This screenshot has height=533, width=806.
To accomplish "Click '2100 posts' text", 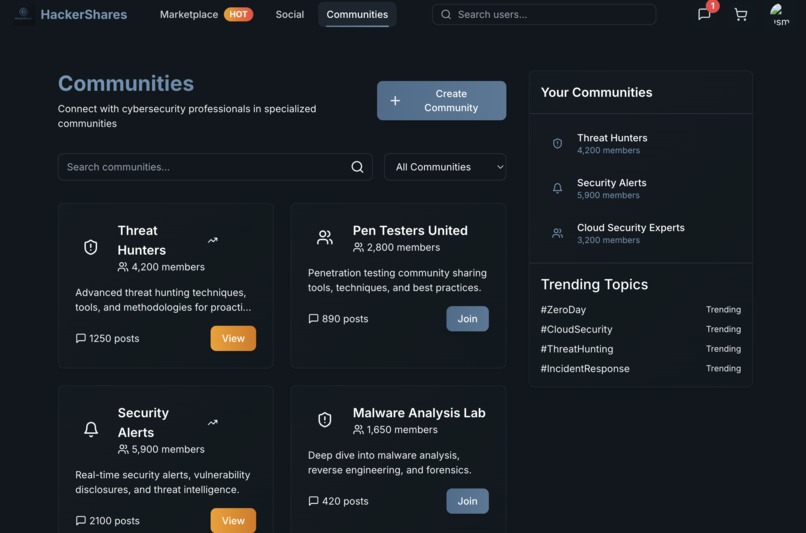I will click(114, 521).
